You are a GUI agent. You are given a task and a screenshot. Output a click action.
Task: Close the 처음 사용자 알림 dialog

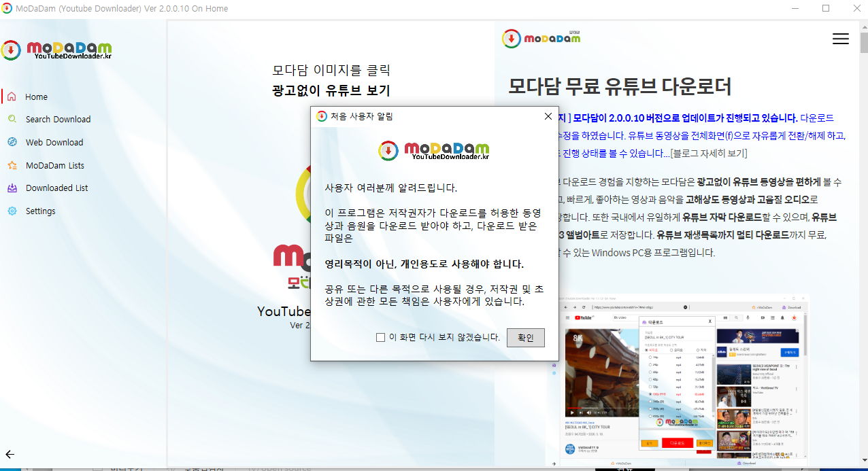548,116
